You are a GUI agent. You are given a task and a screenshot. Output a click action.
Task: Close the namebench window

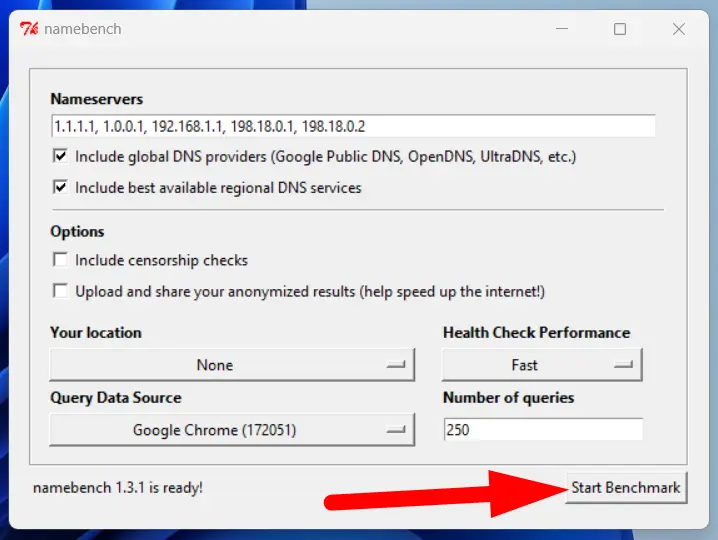tap(679, 29)
